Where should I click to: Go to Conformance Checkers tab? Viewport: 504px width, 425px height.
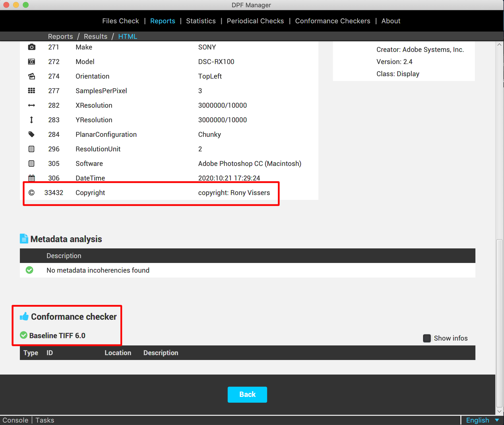pos(332,21)
